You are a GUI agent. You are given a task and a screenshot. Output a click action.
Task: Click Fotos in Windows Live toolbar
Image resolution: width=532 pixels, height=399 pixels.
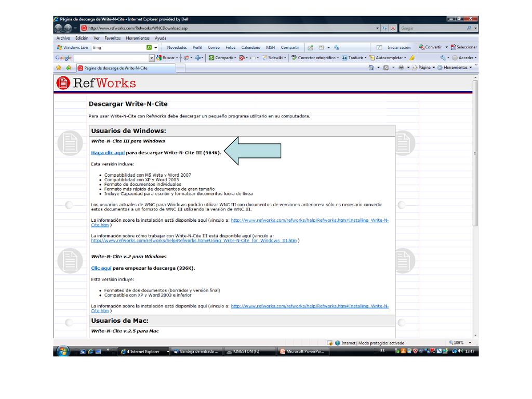(230, 47)
